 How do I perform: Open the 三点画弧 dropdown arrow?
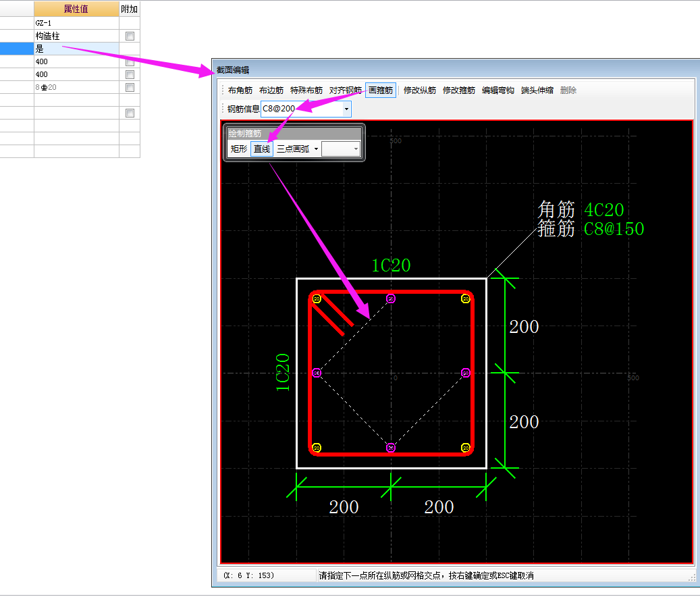pyautogui.click(x=316, y=149)
